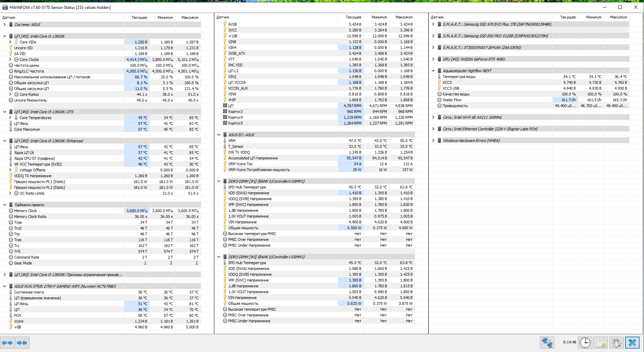The width and height of the screenshot is (644, 352).
Task: Click the lightning icon beside Uncore VID
Action: (11, 48)
